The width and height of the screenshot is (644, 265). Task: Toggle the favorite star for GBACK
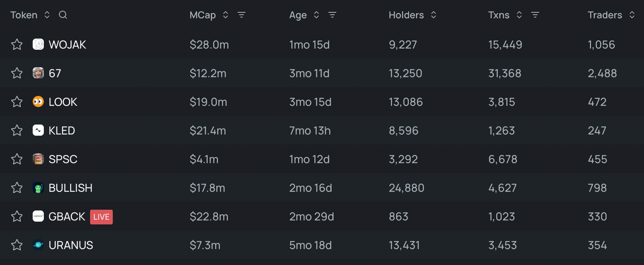(17, 216)
